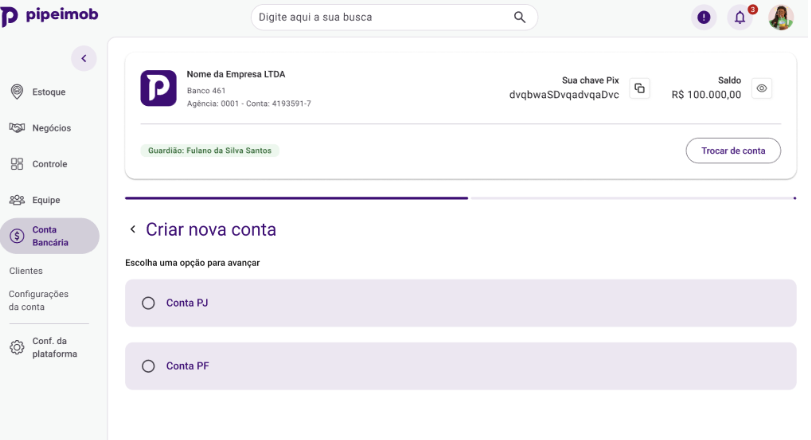Open Controle grid icon in sidebar
This screenshot has width=811, height=440.
click(x=17, y=164)
